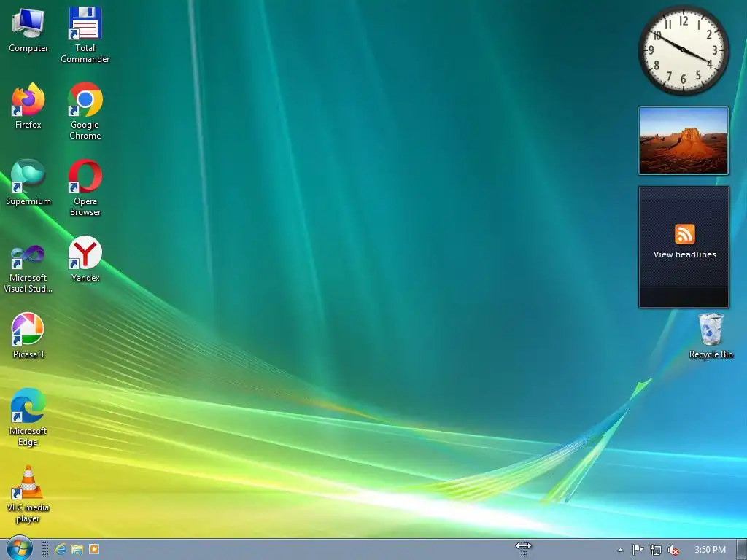Launch Opera Browser shortcut

pos(85,187)
